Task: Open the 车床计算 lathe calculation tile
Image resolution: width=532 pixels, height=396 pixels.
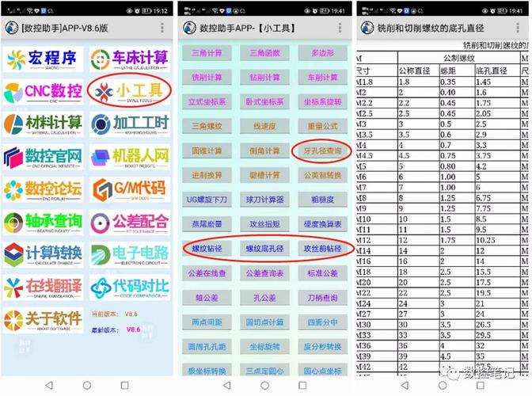Action: pos(130,59)
